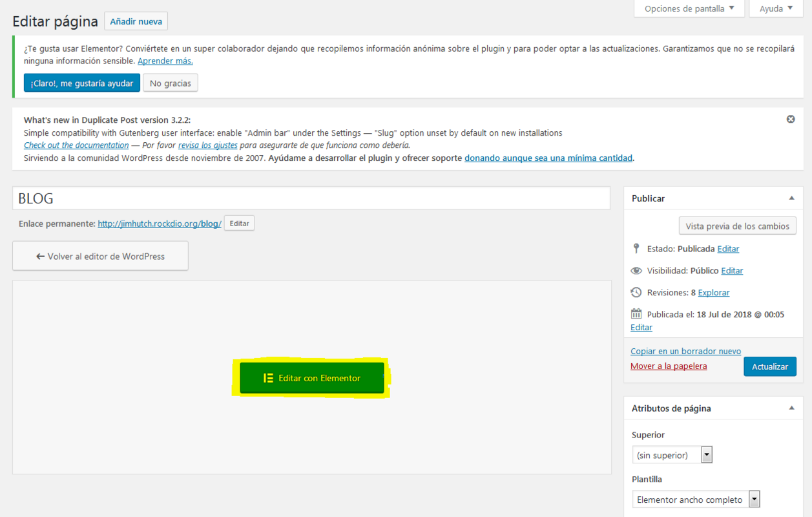Click Mover a la papelera
Screen dimensions: 812x517
(669, 366)
